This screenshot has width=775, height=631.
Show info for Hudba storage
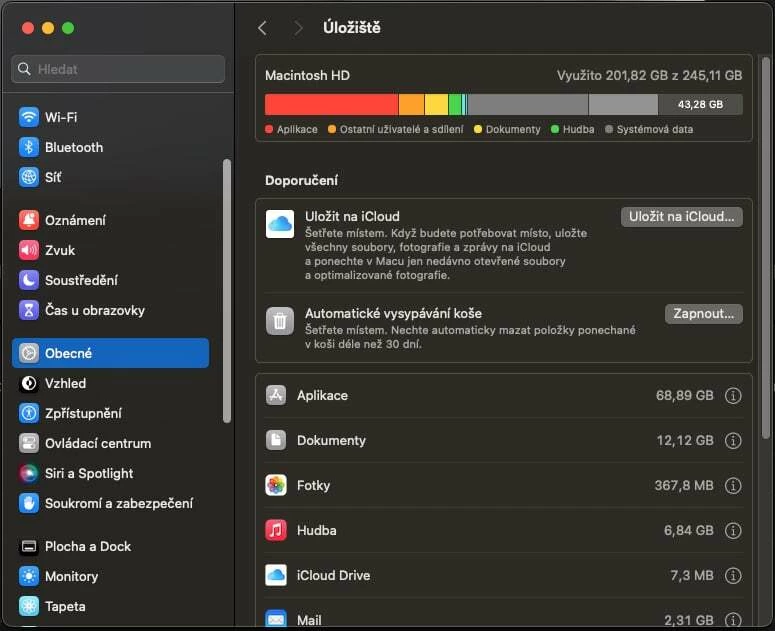pyautogui.click(x=733, y=530)
